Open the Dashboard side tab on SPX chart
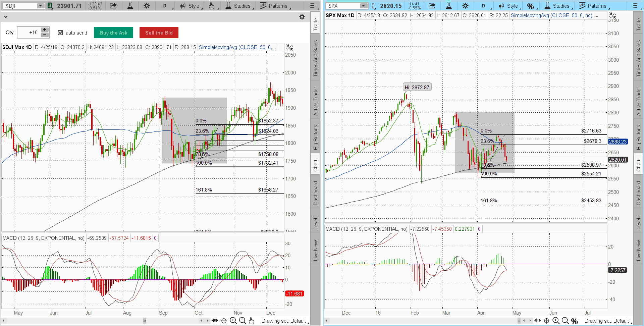The height and width of the screenshot is (326, 644). (638, 193)
